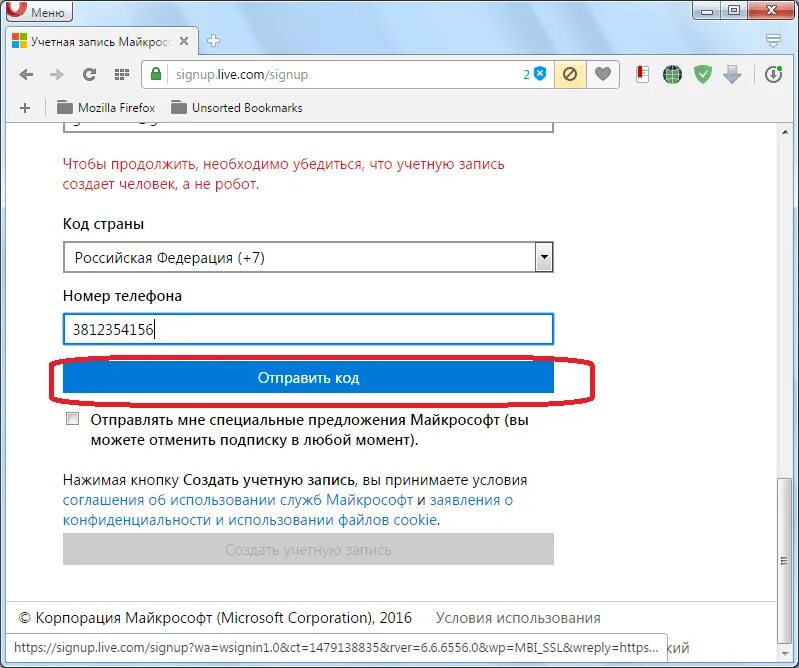Maximize the Opera window
The image size is (799, 668).
pos(734,10)
